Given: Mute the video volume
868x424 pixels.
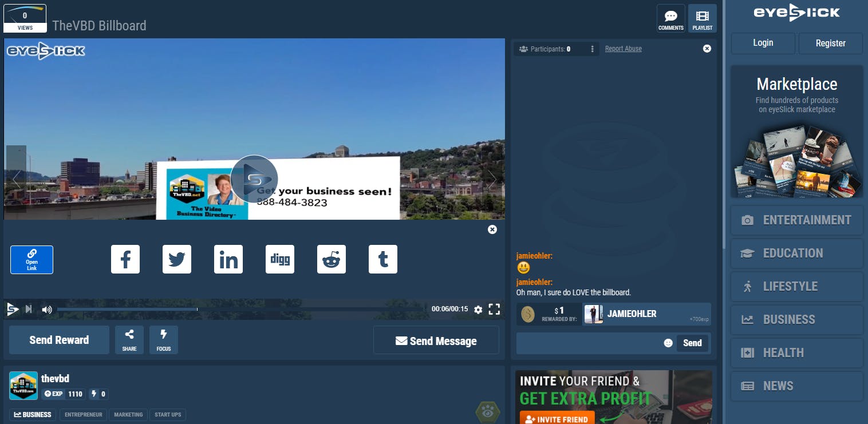Looking at the screenshot, I should [x=47, y=310].
